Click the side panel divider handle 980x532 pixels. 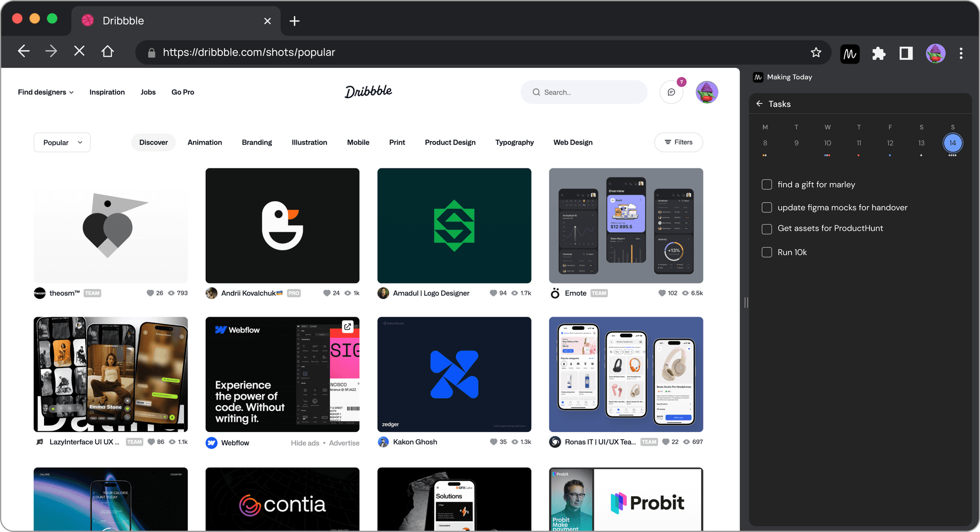tap(746, 302)
